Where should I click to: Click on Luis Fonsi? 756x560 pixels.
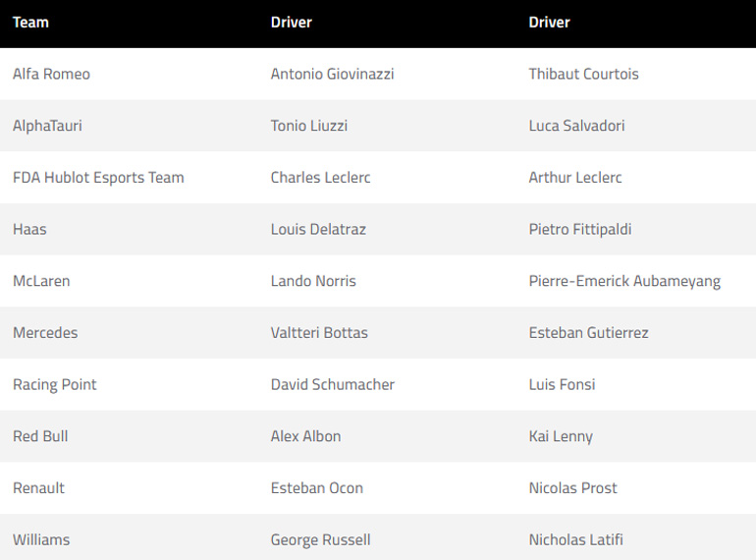(x=562, y=385)
